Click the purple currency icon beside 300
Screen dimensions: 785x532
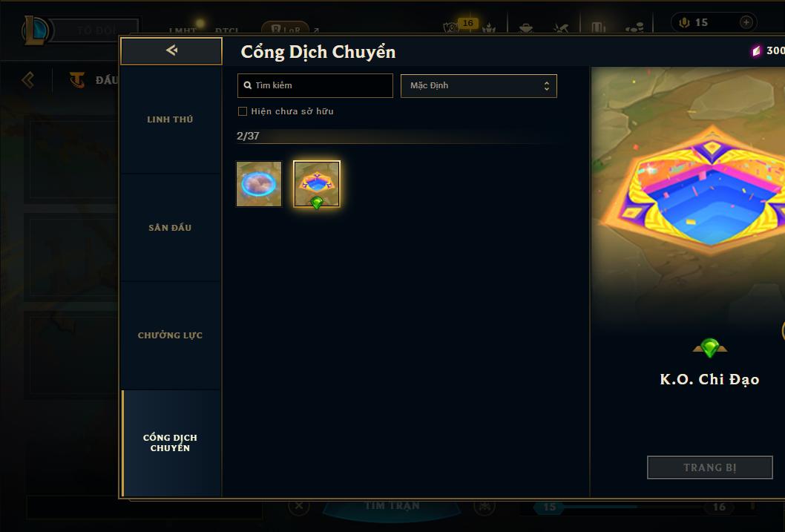click(757, 50)
